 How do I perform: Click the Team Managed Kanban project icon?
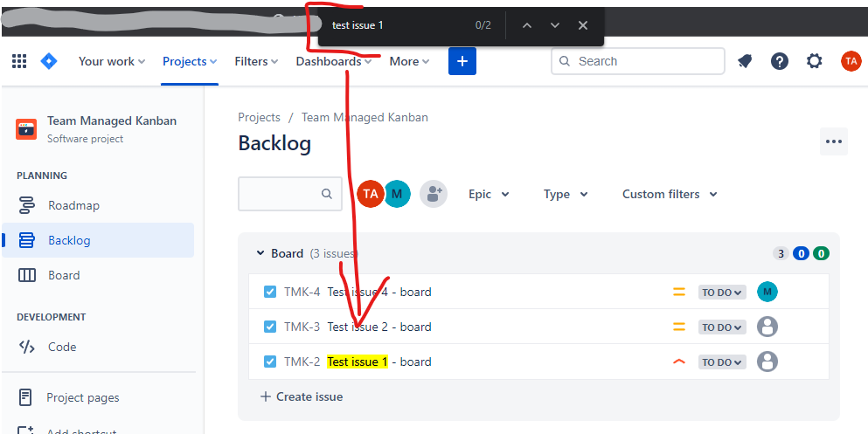coord(26,129)
